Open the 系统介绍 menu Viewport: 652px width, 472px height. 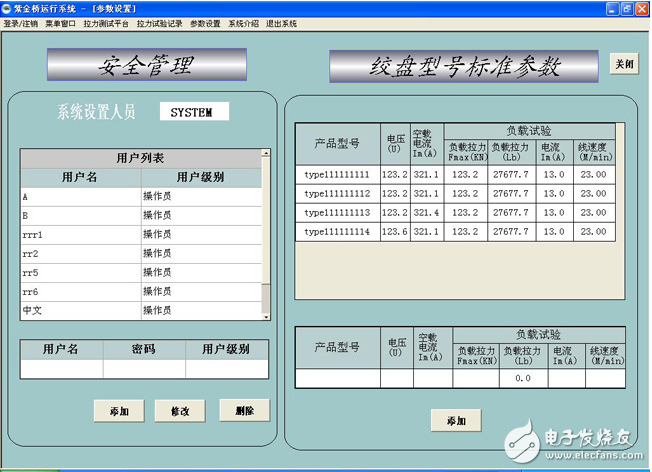(x=243, y=23)
